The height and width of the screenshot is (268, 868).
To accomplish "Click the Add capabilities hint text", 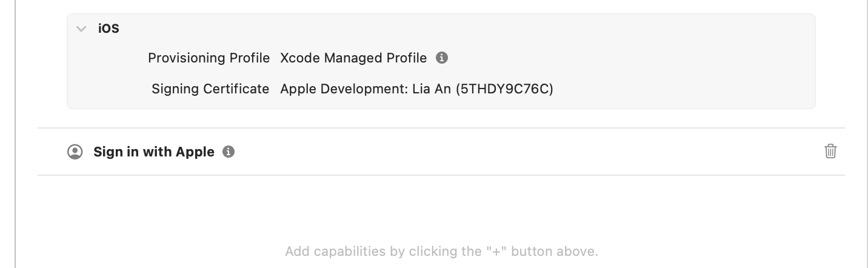I will [x=441, y=251].
